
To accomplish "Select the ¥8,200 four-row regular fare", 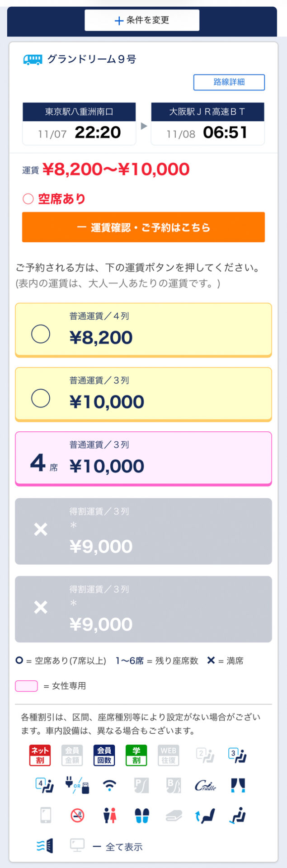I will [143, 330].
